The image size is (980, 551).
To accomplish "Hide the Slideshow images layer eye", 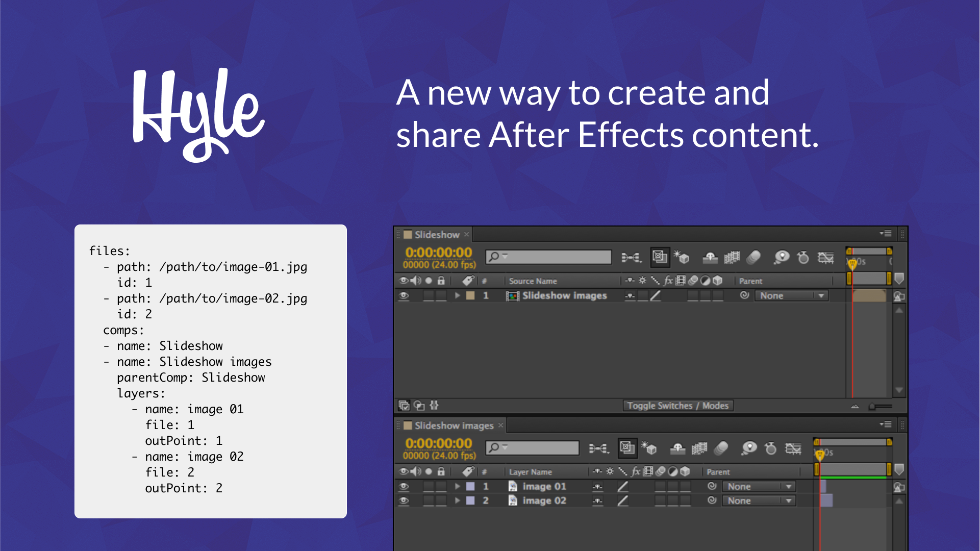I will (x=404, y=295).
